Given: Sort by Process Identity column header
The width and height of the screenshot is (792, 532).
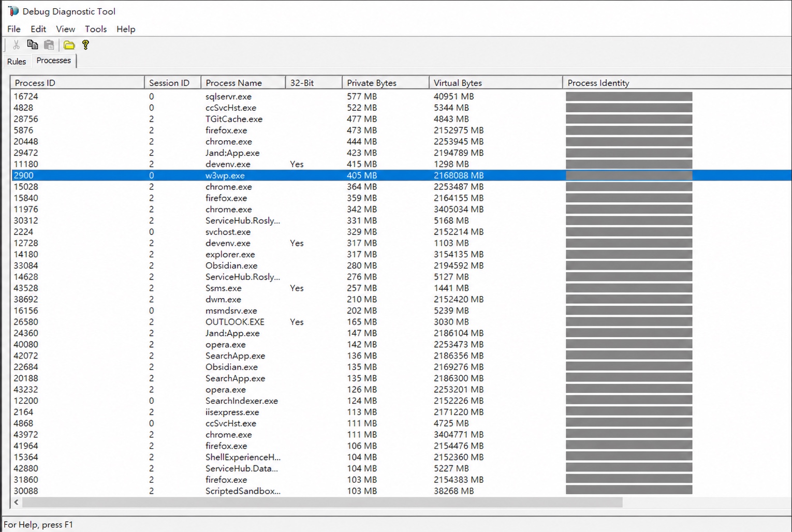Looking at the screenshot, I should pyautogui.click(x=677, y=83).
